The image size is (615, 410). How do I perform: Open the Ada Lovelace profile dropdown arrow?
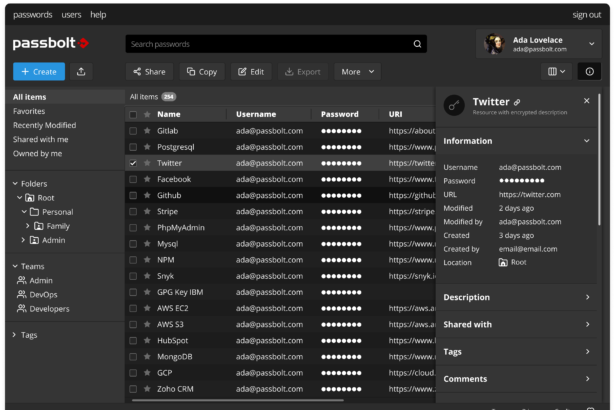click(591, 44)
